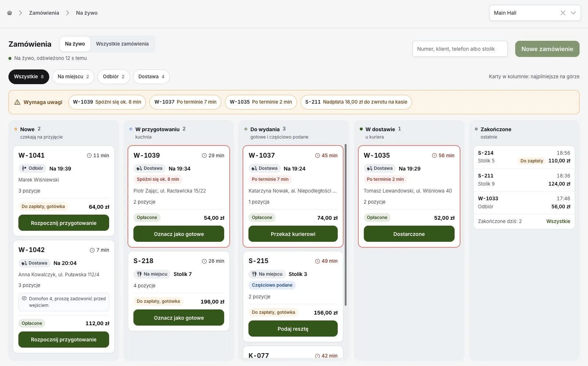Image resolution: width=588 pixels, height=366 pixels.
Task: Click the pickup icon on W-1041 Odbiór tag
Action: pos(24,168)
